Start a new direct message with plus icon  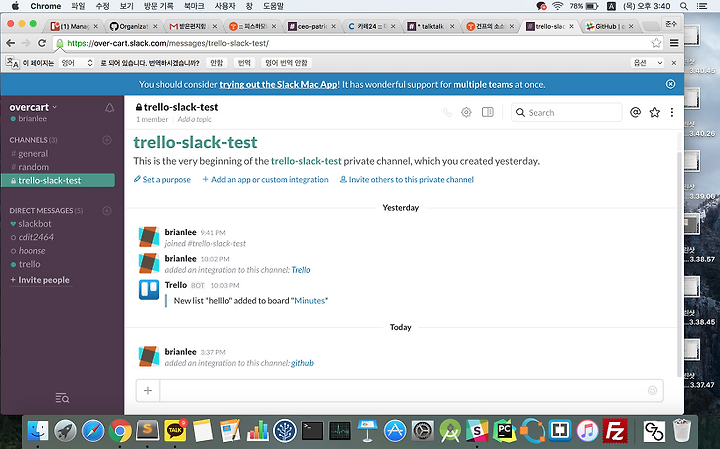[x=107, y=211]
